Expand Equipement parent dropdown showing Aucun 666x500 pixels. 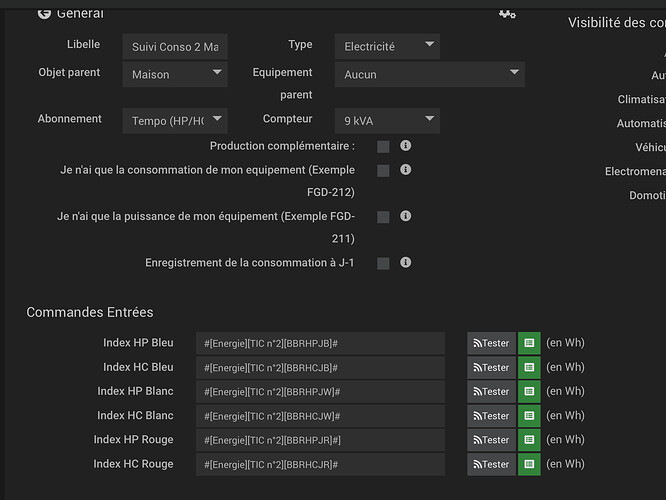[430, 74]
